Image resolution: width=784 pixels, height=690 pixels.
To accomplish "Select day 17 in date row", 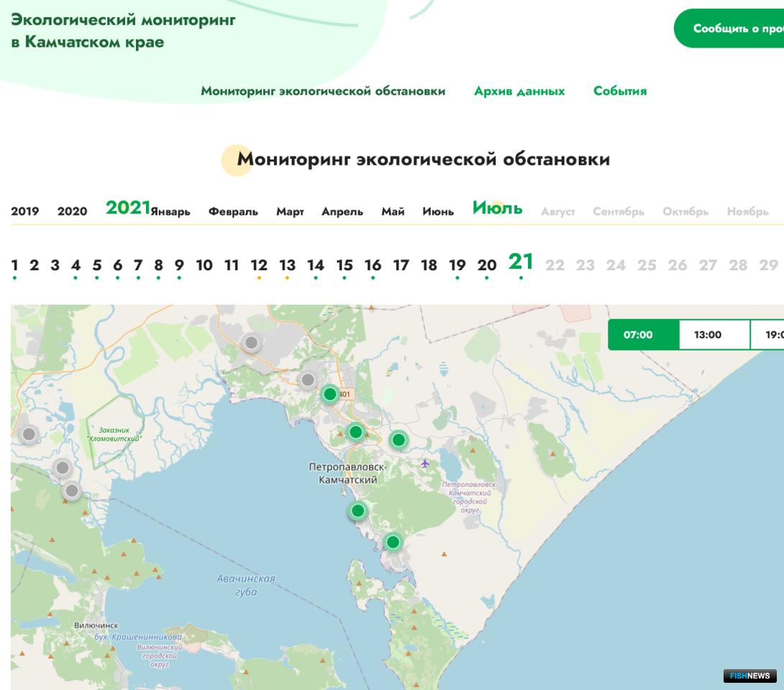I will (401, 265).
